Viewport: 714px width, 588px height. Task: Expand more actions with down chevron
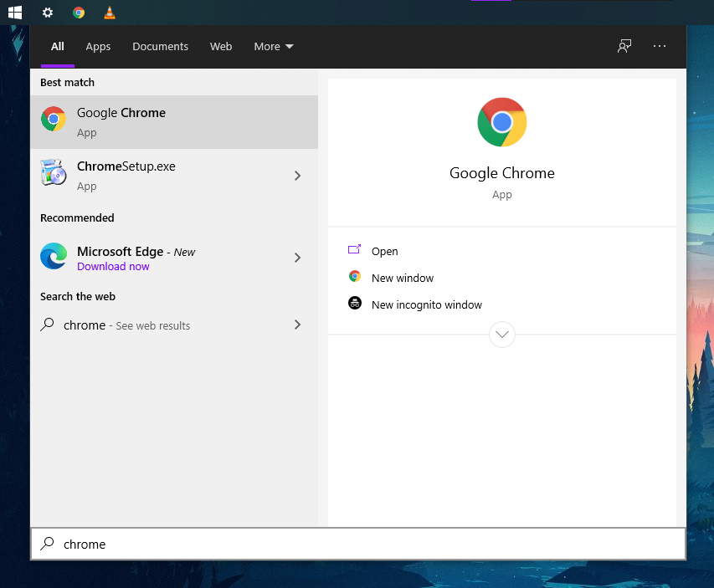click(501, 335)
